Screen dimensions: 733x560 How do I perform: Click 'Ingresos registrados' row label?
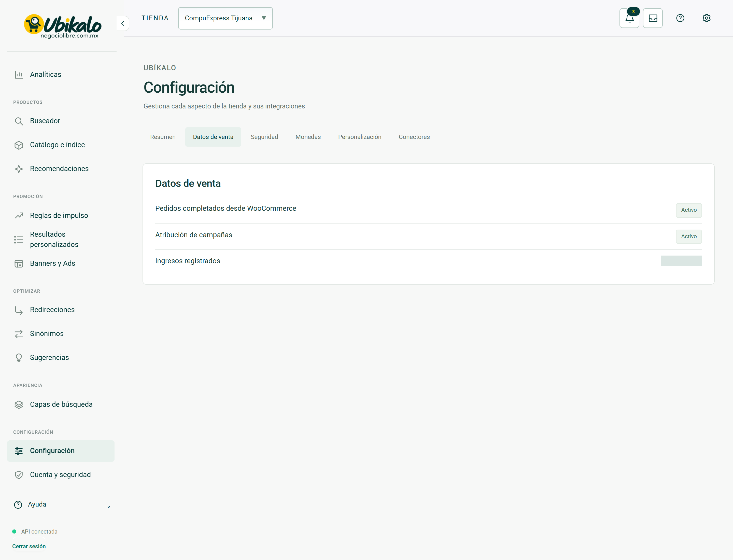(188, 261)
